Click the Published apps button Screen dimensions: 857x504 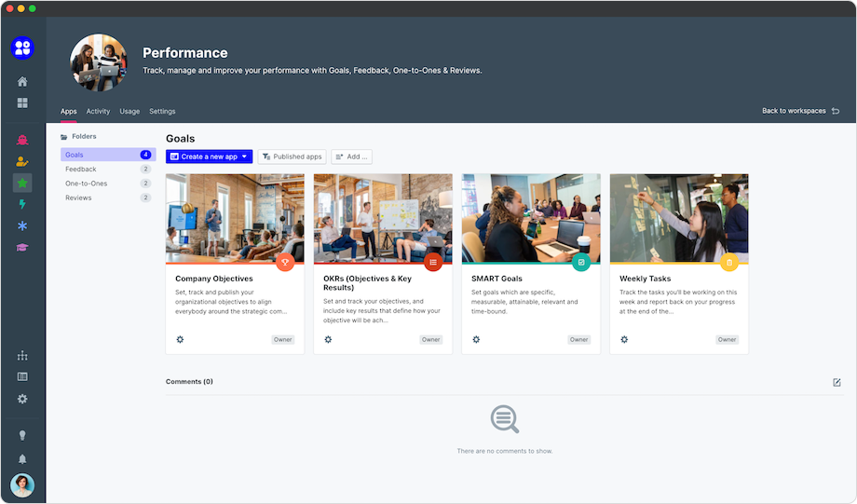[292, 157]
